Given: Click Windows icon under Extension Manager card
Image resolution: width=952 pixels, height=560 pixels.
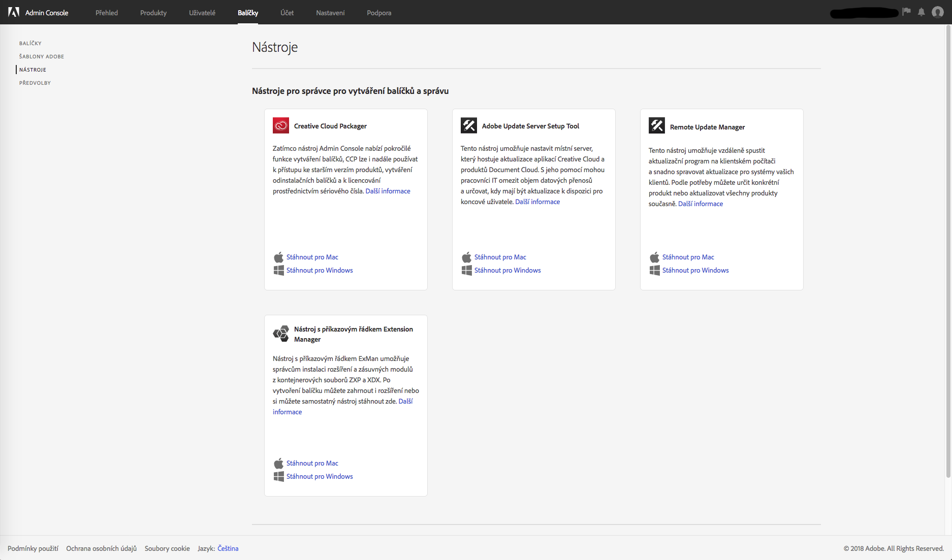Looking at the screenshot, I should 278,476.
